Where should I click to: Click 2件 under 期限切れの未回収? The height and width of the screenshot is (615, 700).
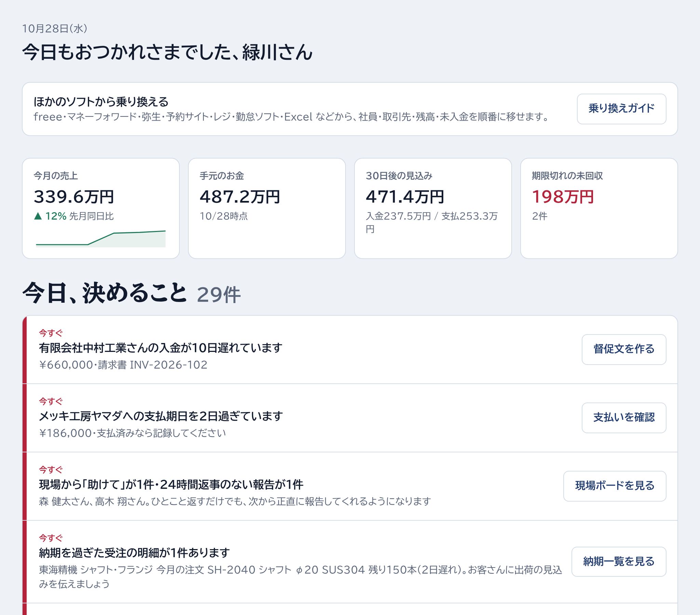point(539,216)
